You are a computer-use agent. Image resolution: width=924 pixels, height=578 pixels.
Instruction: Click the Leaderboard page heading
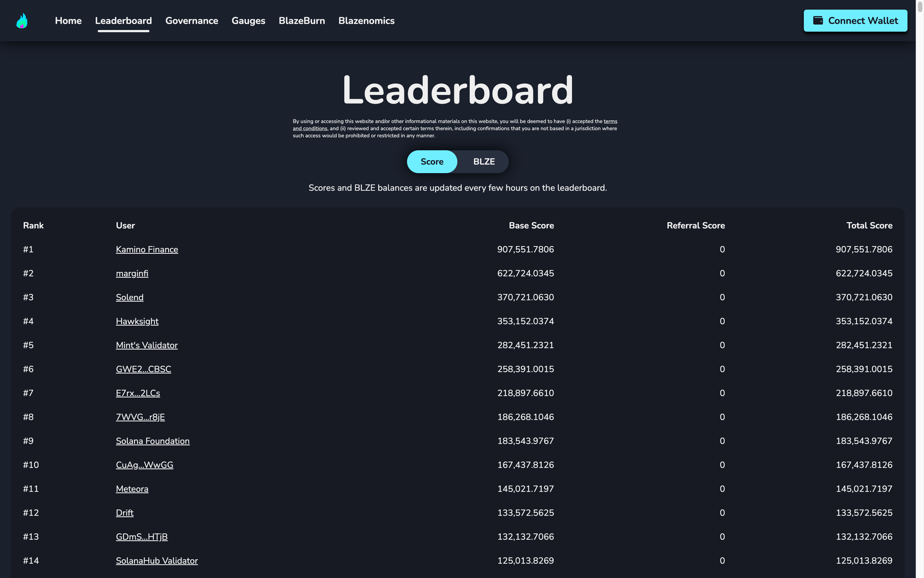458,90
